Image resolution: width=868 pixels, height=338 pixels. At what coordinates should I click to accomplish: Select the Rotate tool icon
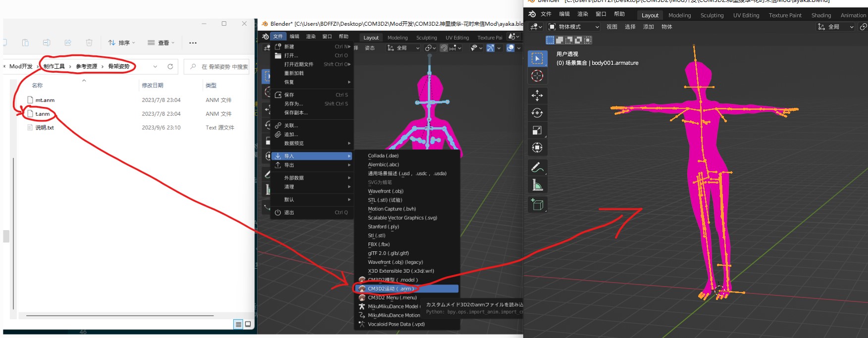point(537,113)
